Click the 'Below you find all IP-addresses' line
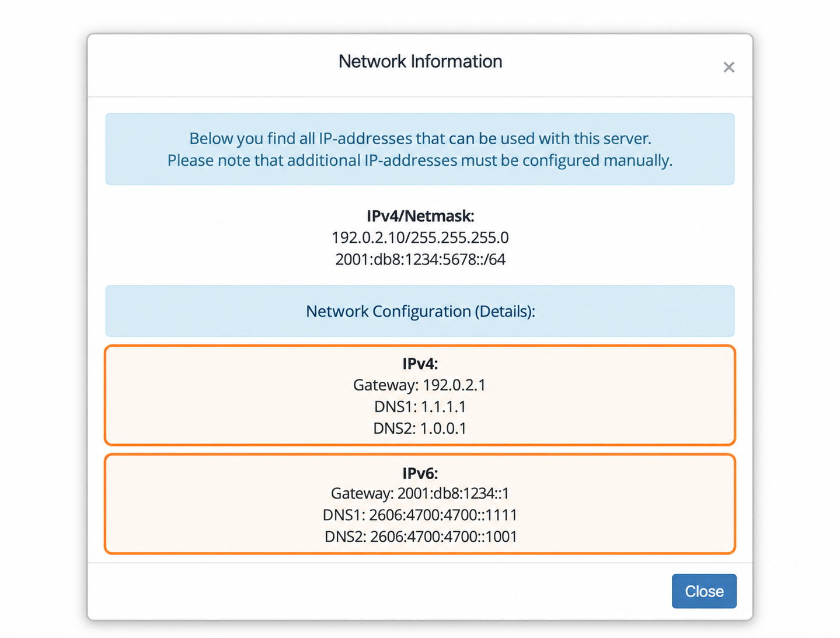 [x=420, y=138]
